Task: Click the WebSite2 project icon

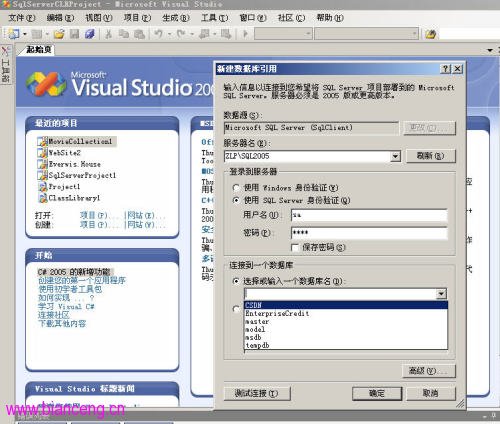Action: [x=42, y=153]
